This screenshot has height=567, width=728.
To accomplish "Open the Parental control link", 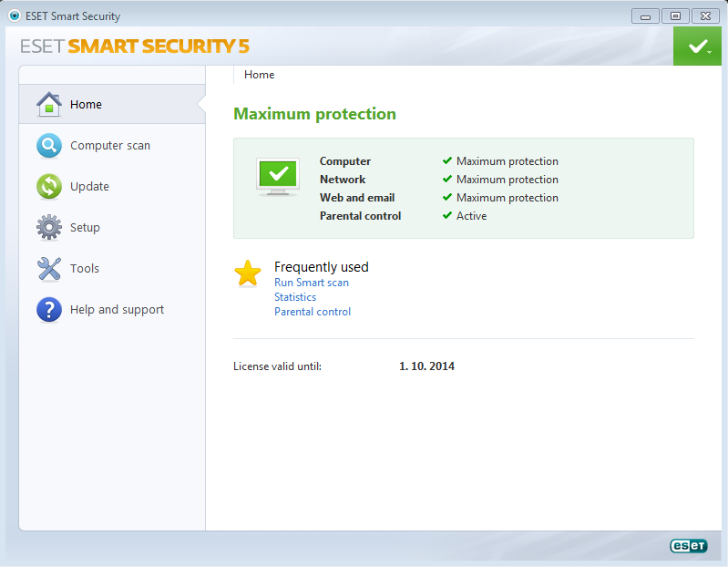I will click(x=313, y=312).
